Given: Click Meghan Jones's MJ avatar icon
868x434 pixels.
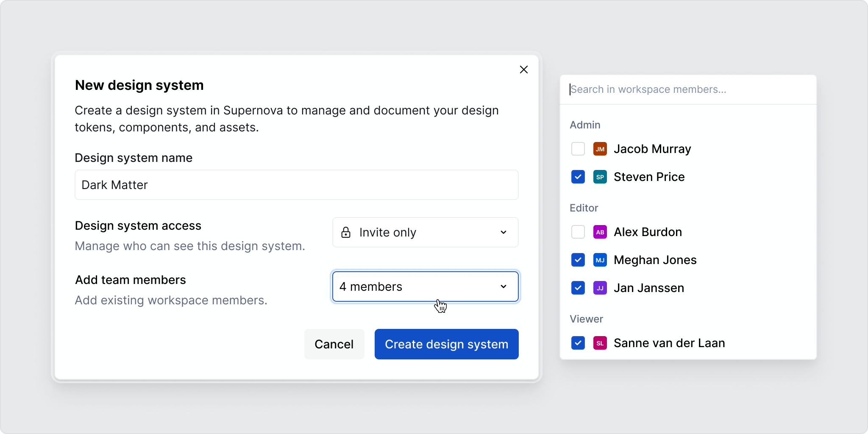Looking at the screenshot, I should pyautogui.click(x=600, y=260).
